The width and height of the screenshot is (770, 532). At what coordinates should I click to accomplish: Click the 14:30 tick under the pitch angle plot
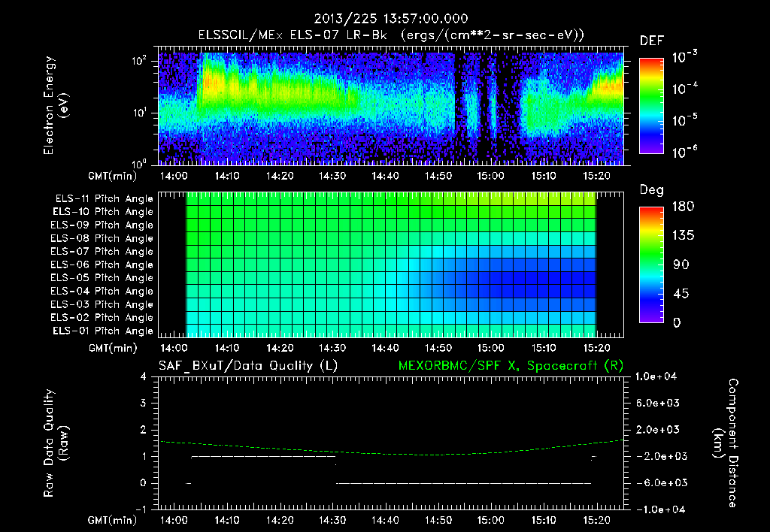tap(332, 348)
